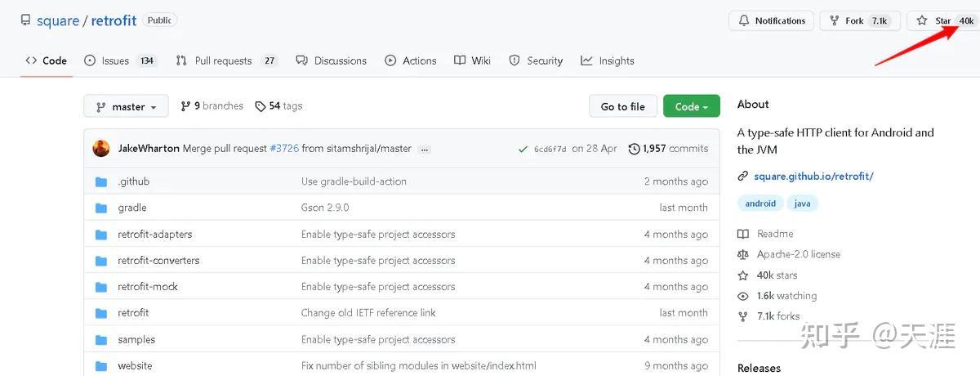
Task: Click the commit history clock icon
Action: pyautogui.click(x=634, y=149)
